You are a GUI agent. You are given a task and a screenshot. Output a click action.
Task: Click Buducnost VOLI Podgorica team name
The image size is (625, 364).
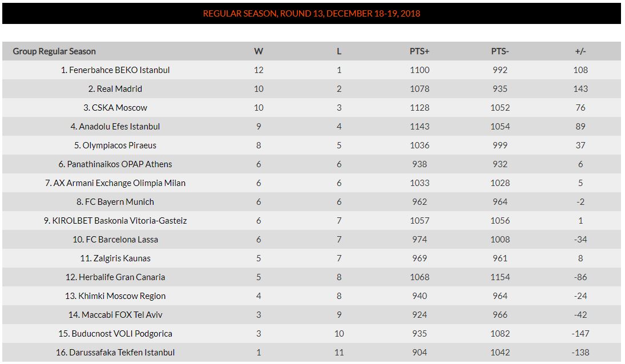(x=115, y=334)
